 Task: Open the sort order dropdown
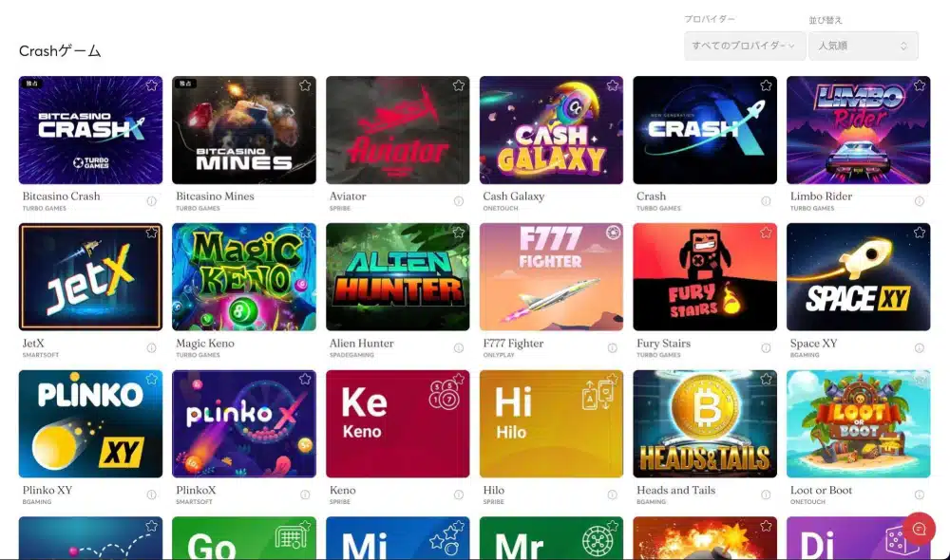pyautogui.click(x=863, y=46)
